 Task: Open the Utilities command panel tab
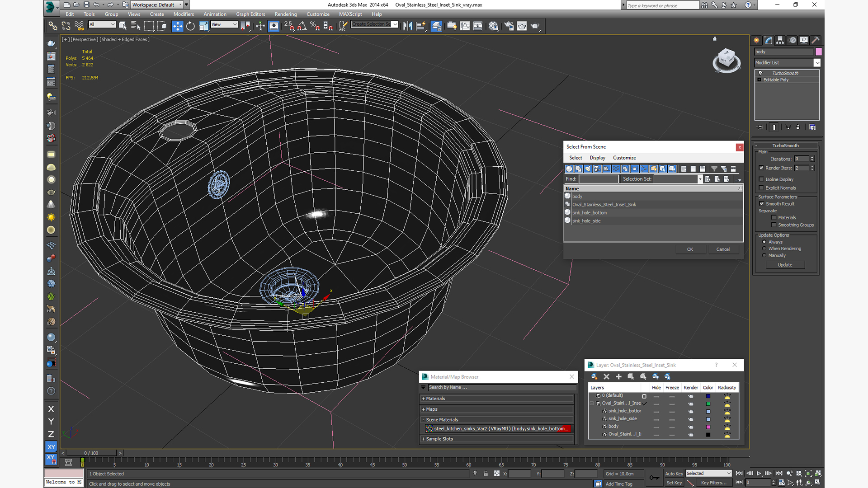(x=816, y=40)
